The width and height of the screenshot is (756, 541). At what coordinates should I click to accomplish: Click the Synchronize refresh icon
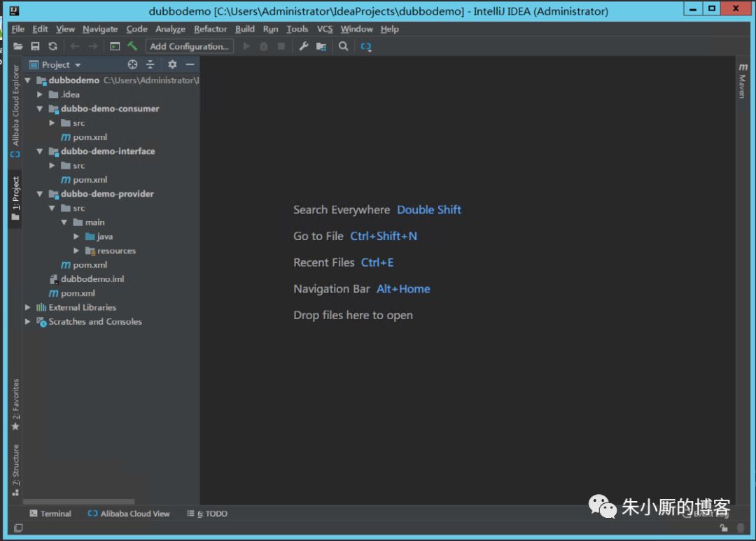click(52, 46)
